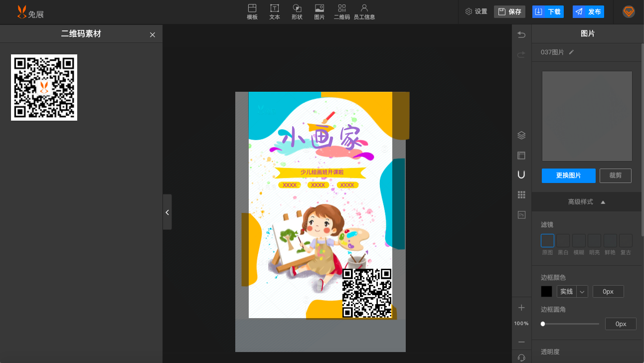
Task: Close the 二维码素材 panel
Action: coord(153,34)
